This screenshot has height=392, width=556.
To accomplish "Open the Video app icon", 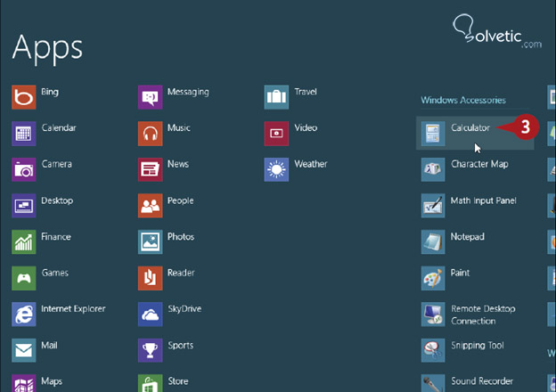I will coord(276,134).
